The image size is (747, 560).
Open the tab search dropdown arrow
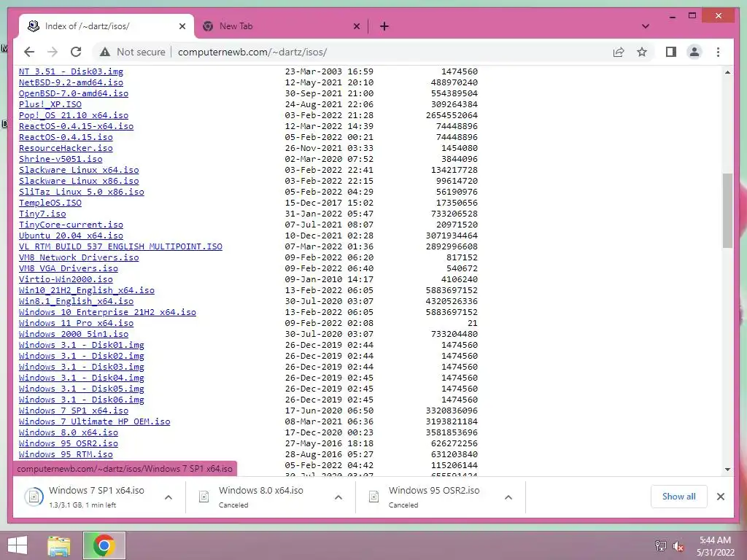pos(645,26)
